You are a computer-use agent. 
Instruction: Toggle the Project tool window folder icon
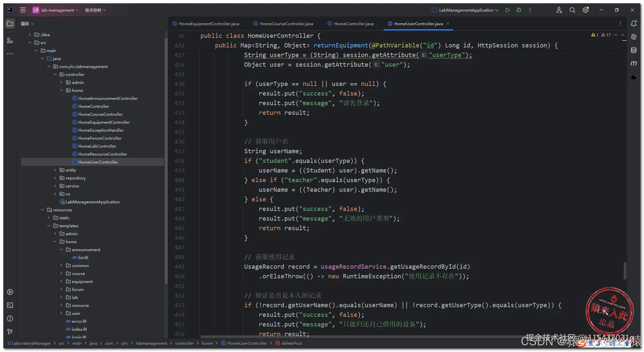pos(10,24)
